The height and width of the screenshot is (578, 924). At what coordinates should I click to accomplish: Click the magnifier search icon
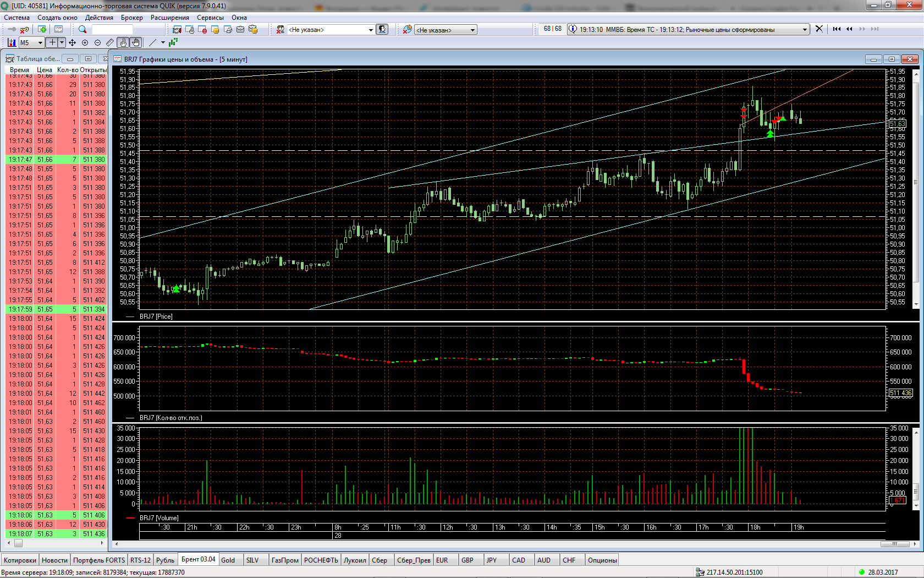tap(82, 29)
